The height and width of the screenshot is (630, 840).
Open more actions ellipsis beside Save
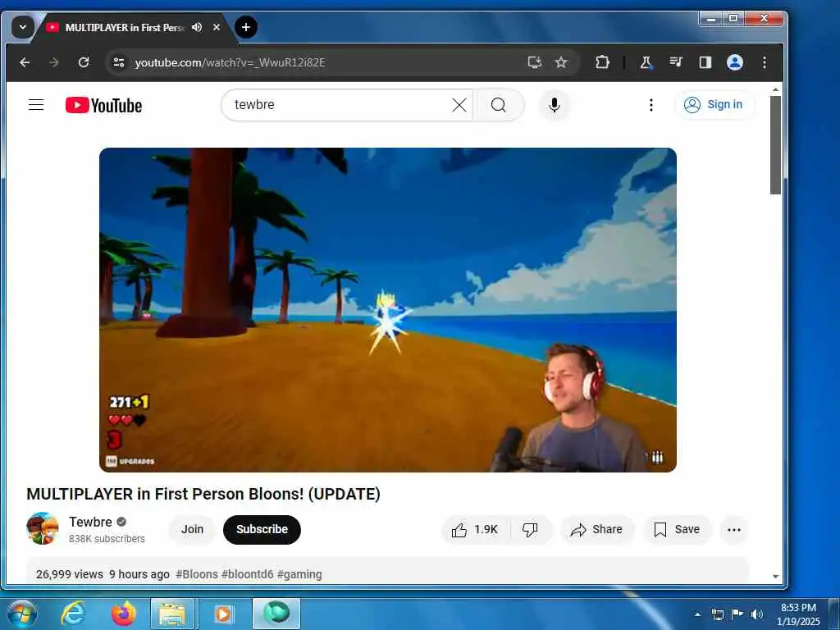734,530
